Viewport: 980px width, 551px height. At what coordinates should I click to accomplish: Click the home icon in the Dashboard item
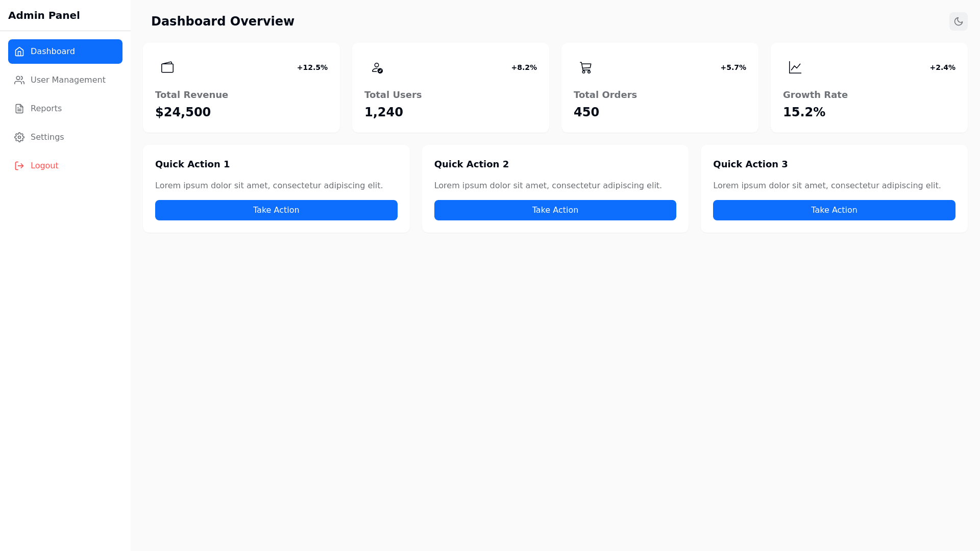[x=19, y=52]
